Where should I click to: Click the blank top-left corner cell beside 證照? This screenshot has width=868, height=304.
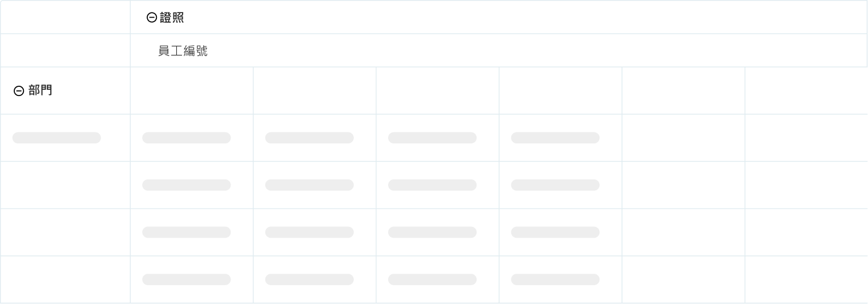coord(65,17)
